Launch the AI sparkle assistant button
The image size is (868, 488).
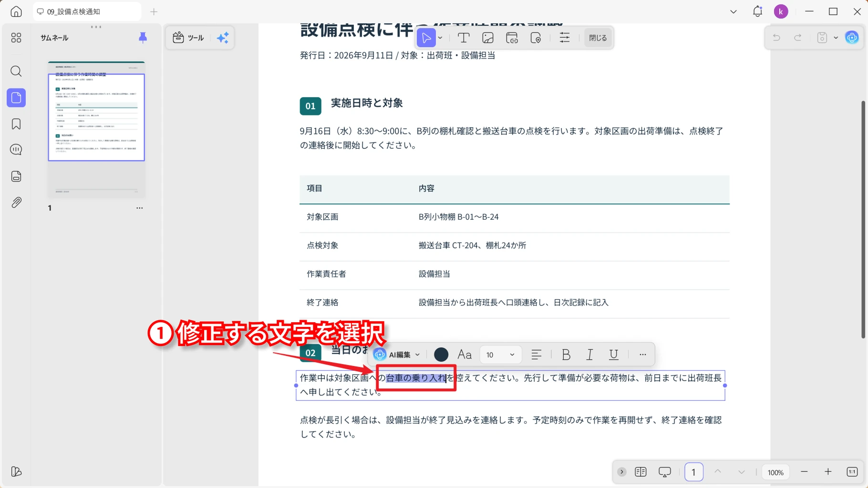click(223, 38)
